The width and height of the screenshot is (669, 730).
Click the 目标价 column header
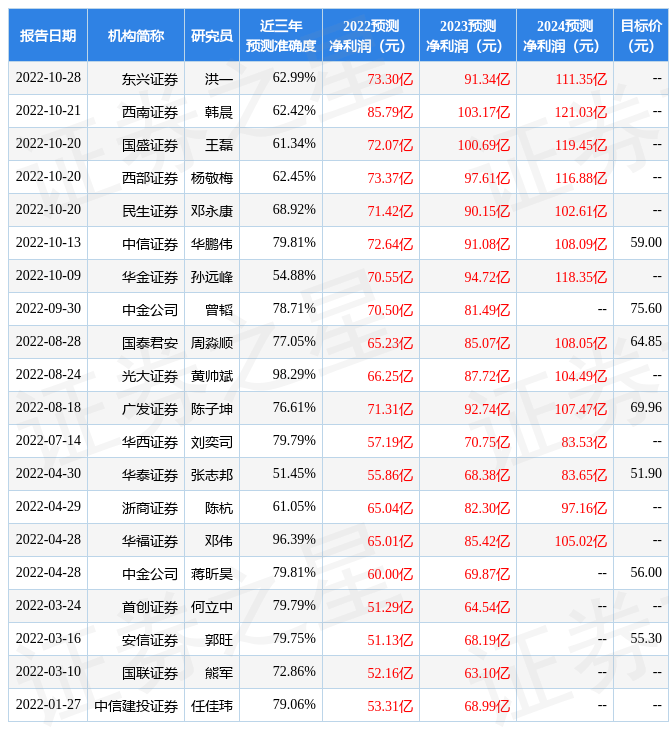click(641, 35)
